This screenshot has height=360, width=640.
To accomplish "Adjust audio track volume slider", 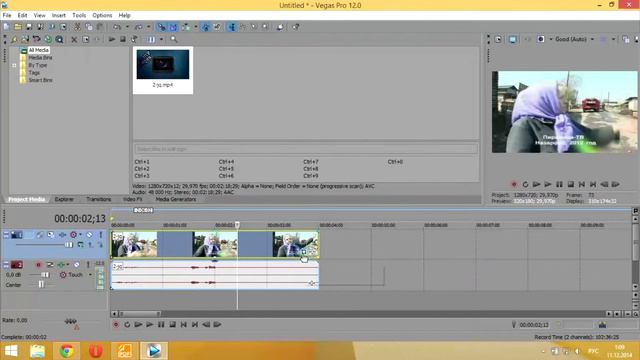I will coord(45,275).
